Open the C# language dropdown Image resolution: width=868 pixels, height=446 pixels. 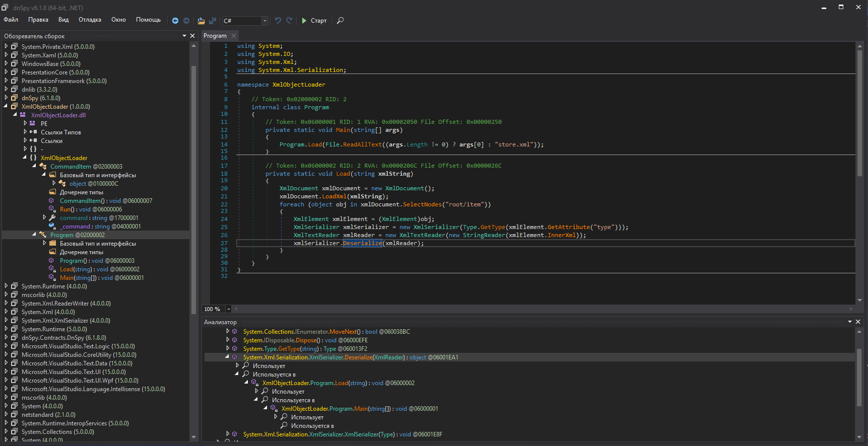(x=264, y=21)
